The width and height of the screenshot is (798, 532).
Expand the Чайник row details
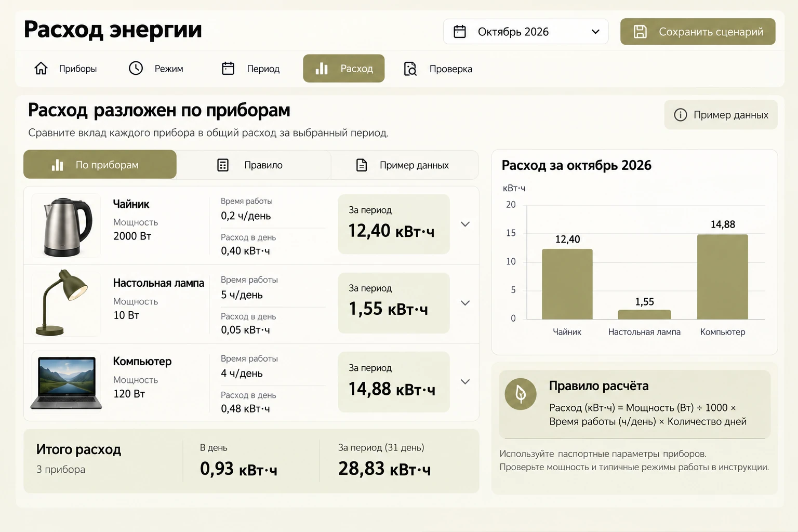(x=465, y=224)
